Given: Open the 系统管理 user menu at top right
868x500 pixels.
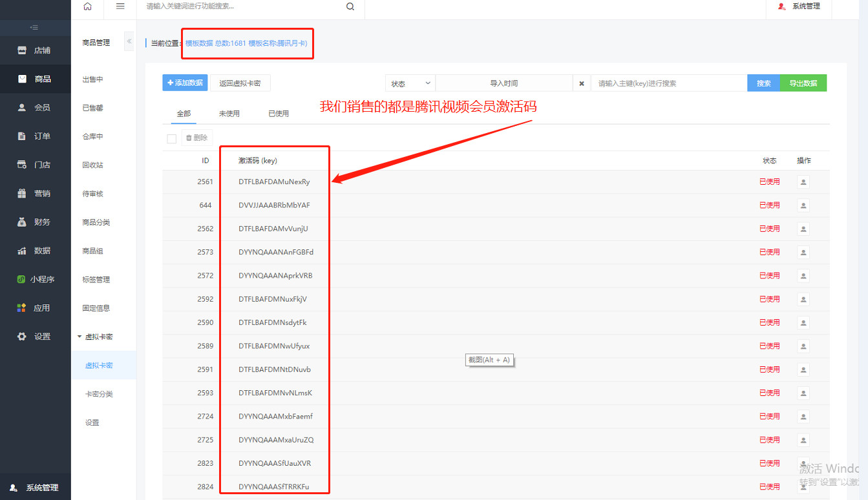Looking at the screenshot, I should click(x=799, y=6).
